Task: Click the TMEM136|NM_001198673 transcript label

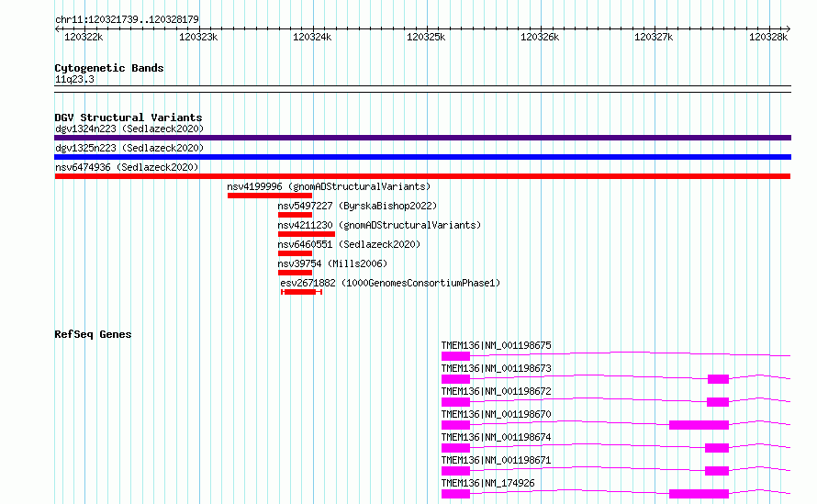Action: pos(496,368)
